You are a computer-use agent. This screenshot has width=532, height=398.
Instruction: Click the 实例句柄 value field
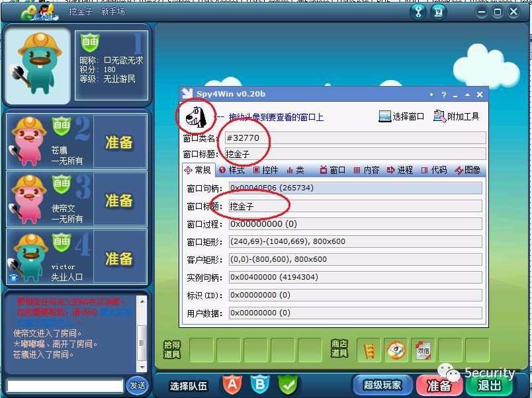[x=355, y=277]
